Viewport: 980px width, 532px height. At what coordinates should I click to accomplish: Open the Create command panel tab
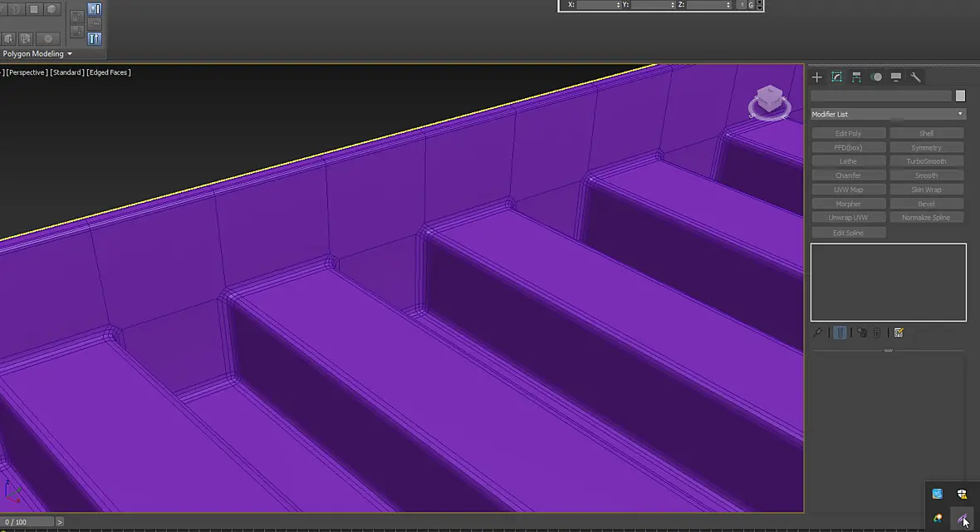tap(817, 77)
